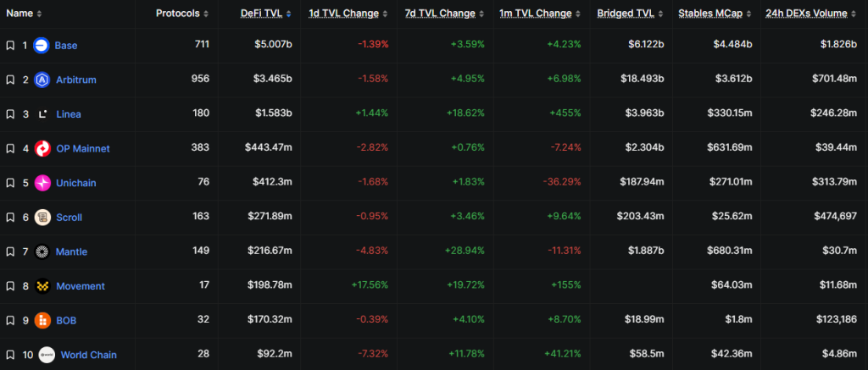The height and width of the screenshot is (370, 868).
Task: Click the BOB orange logo icon
Action: click(x=42, y=320)
